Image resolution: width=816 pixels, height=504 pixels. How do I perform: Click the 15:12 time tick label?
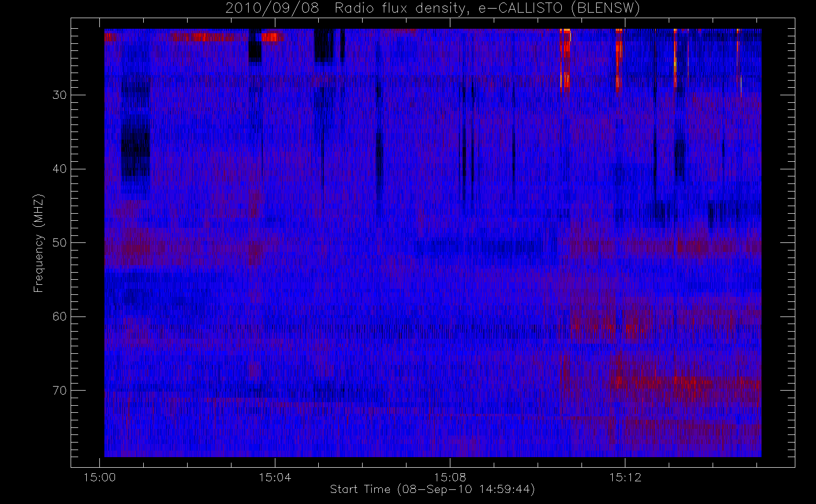point(625,477)
